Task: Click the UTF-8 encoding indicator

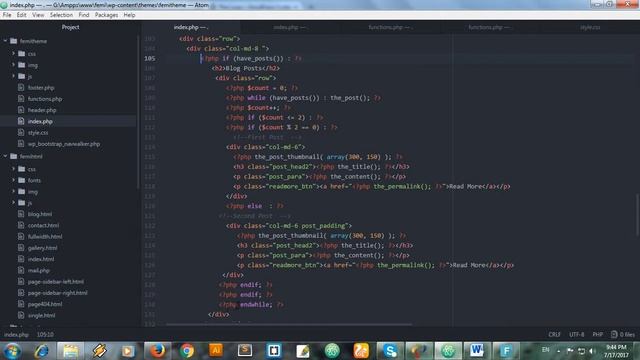Action: pyautogui.click(x=576, y=334)
